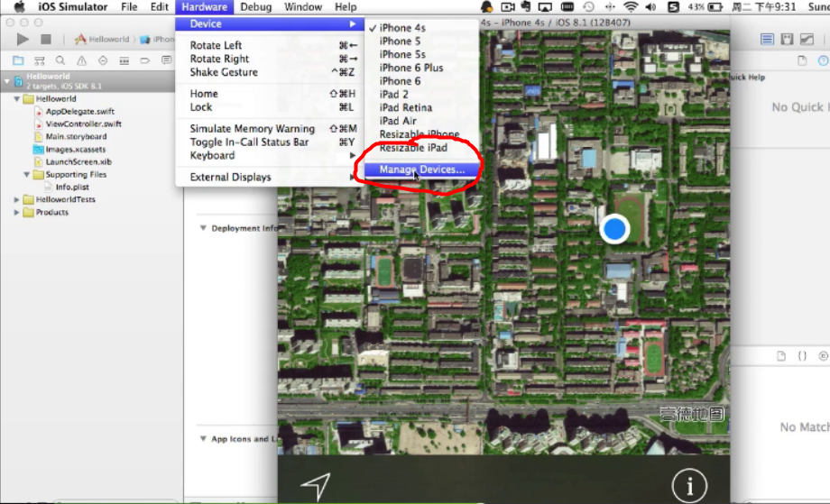Screen dimensions: 830x504
Task: Switch to the Version editor
Action: tap(807, 39)
